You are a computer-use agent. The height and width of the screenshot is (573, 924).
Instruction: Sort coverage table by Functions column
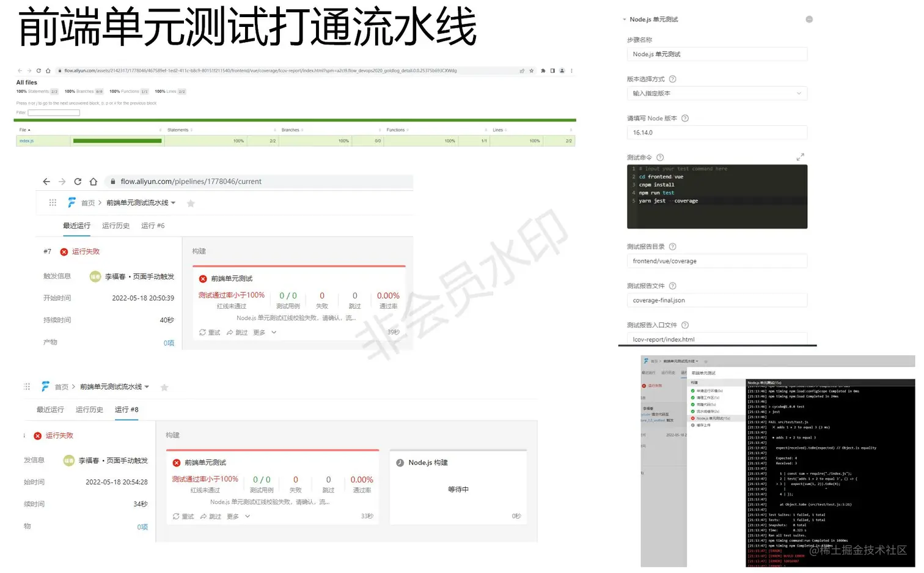tap(397, 130)
